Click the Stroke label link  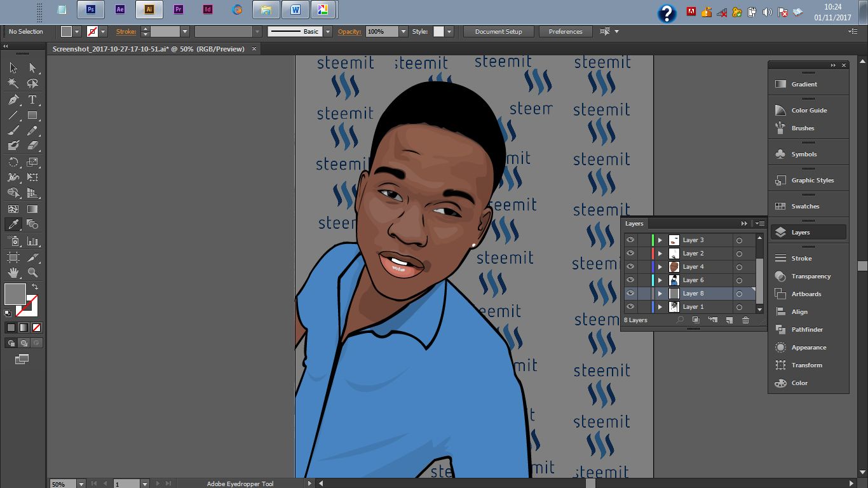126,32
